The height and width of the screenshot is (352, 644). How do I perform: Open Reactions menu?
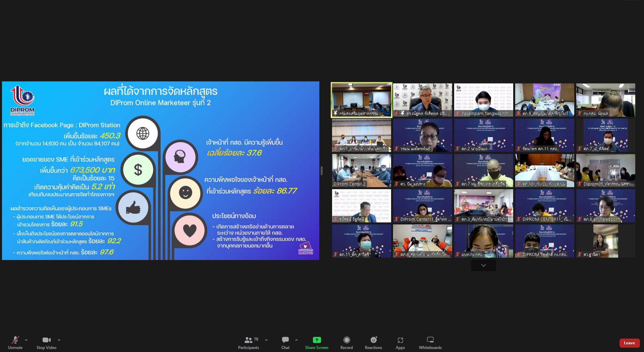[373, 343]
